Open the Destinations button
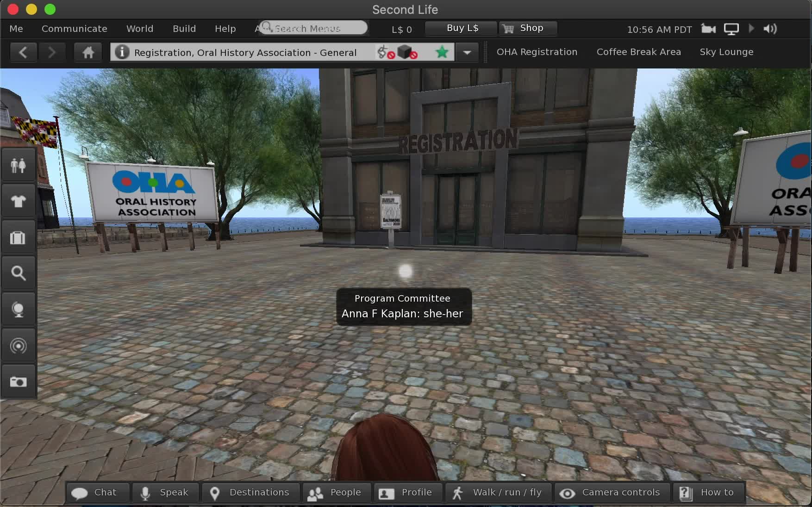The height and width of the screenshot is (507, 812). pos(251,493)
